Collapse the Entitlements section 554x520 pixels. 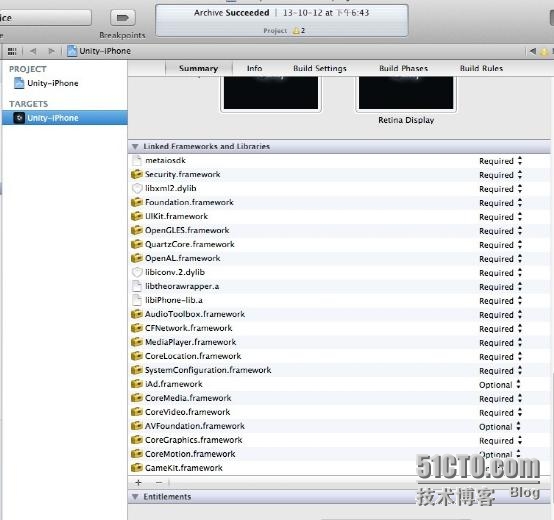135,497
